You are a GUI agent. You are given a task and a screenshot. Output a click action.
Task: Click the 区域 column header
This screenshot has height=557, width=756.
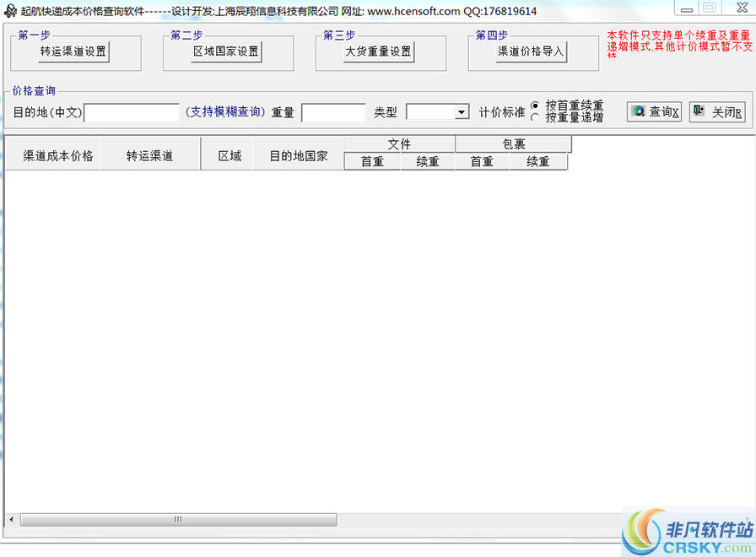229,156
